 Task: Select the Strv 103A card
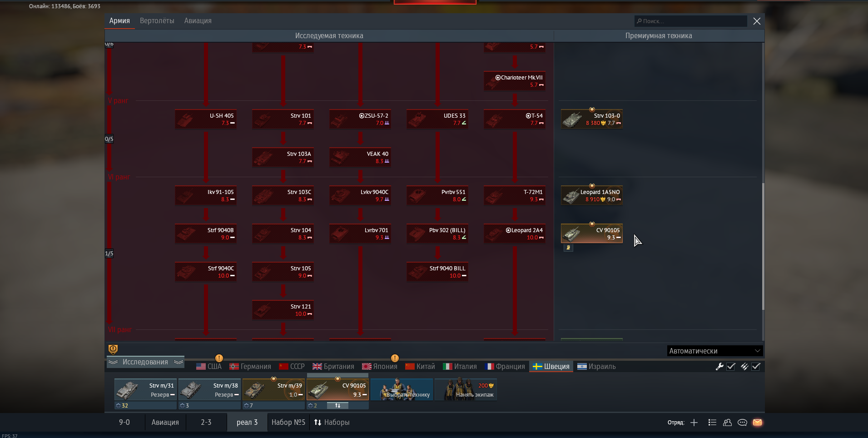point(283,157)
